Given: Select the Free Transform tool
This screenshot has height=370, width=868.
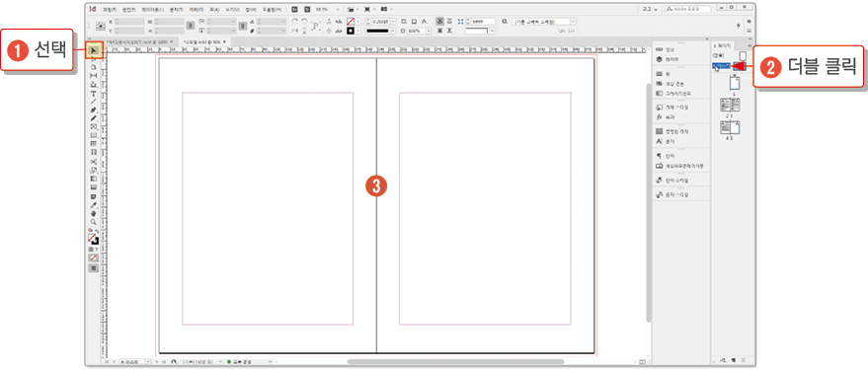Looking at the screenshot, I should click(94, 170).
